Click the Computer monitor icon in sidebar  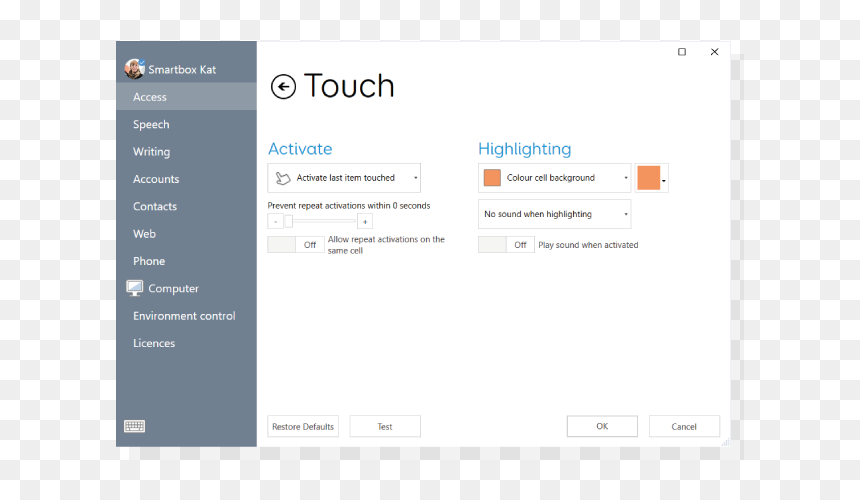pos(134,288)
